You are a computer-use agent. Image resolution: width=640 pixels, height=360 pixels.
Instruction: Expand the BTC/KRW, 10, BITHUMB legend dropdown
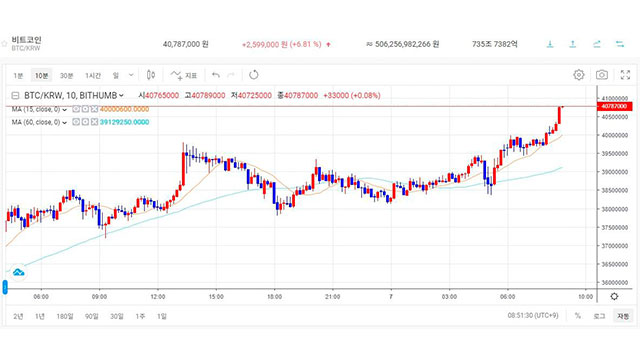click(121, 96)
